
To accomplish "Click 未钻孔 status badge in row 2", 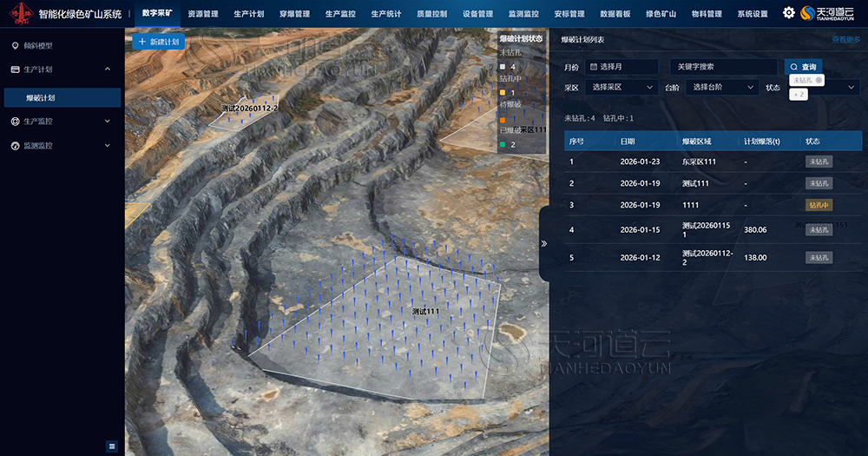I will point(819,183).
